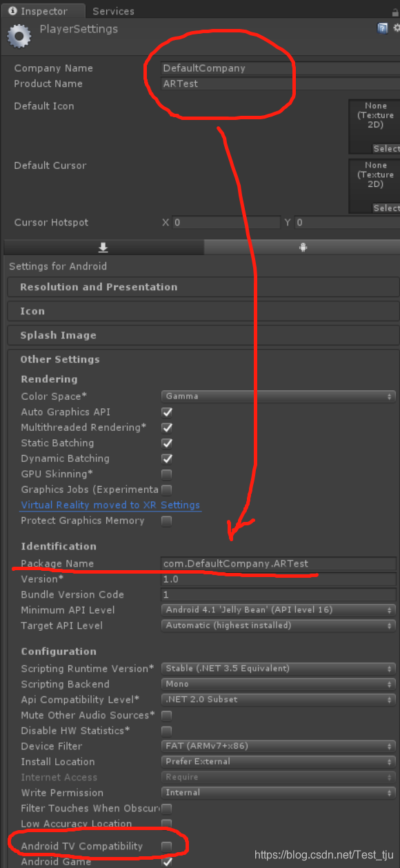Image resolution: width=400 pixels, height=868 pixels.
Task: Toggle Dynamic Batching checkbox
Action: tap(166, 458)
